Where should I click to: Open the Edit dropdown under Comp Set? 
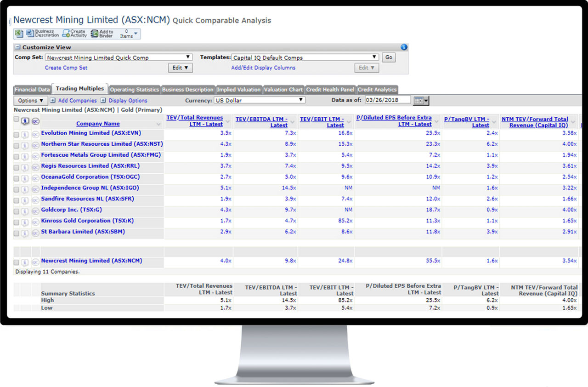coord(180,68)
